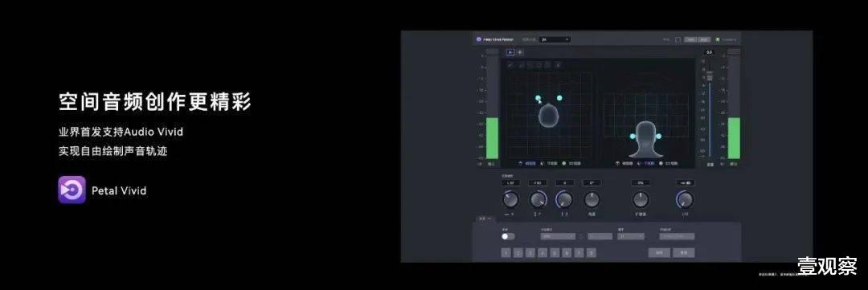This screenshot has height=290, width=868.
Task: Collapse the settings panel tab with chevron
Action: point(485,219)
